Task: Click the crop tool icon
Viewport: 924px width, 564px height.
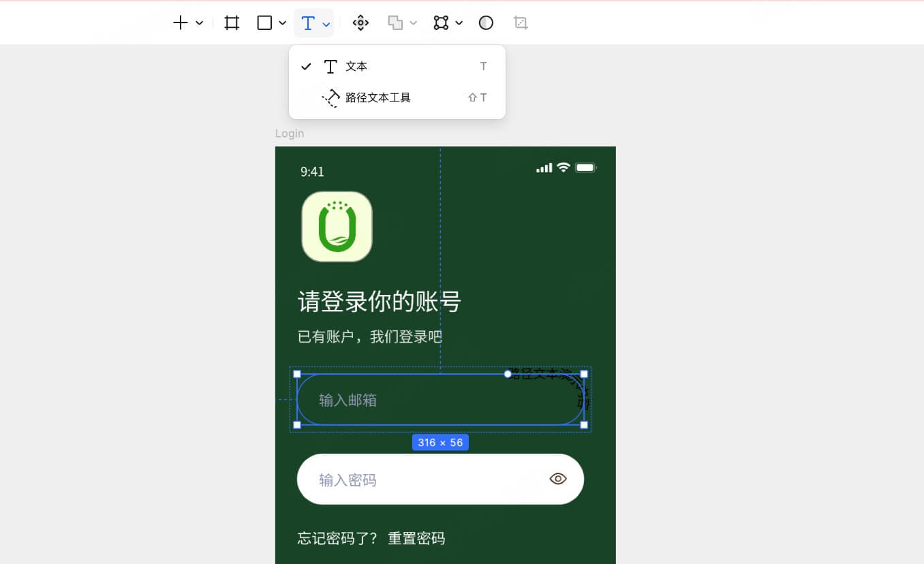Action: point(521,23)
